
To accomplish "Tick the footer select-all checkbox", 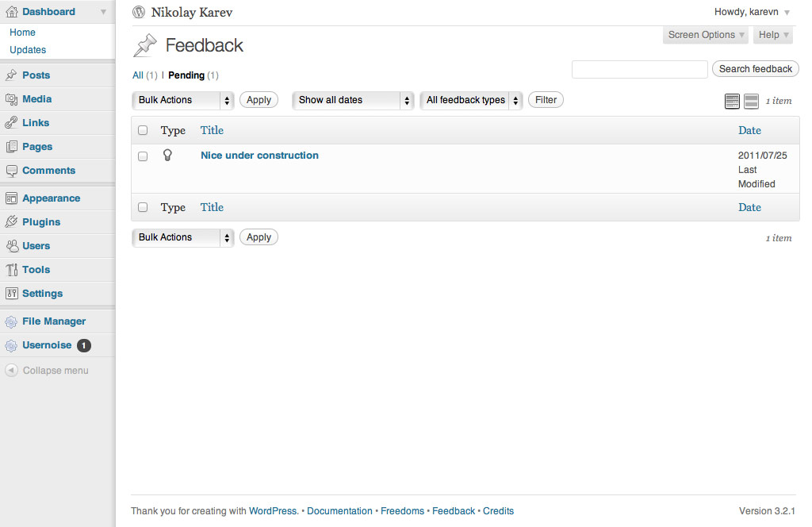I will click(143, 207).
